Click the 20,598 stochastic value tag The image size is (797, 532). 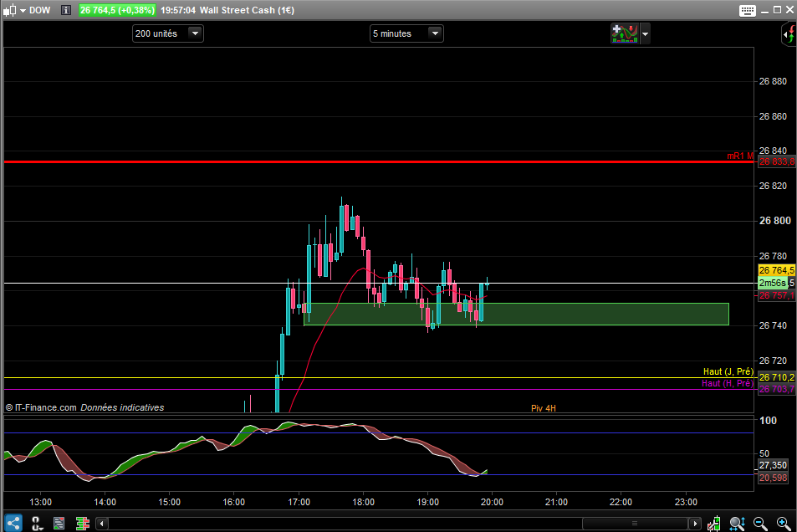click(773, 478)
